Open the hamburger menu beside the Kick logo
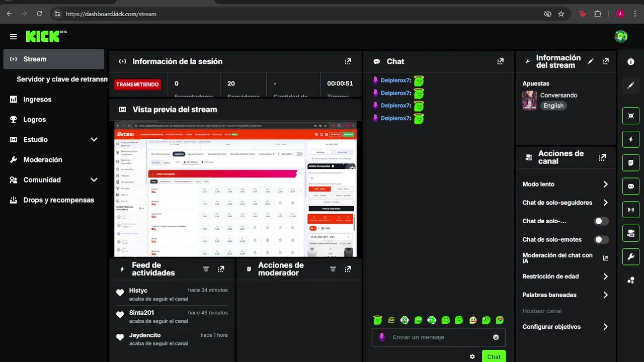644x362 pixels. 14,37
